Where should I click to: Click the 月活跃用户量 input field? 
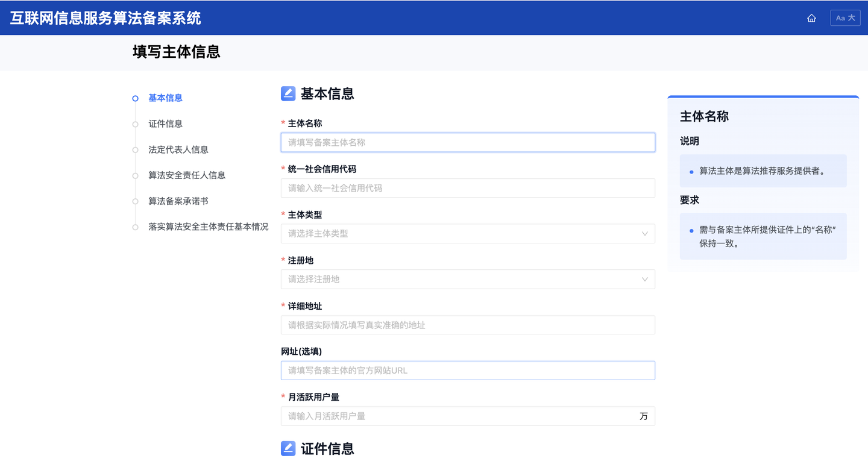click(x=458, y=416)
